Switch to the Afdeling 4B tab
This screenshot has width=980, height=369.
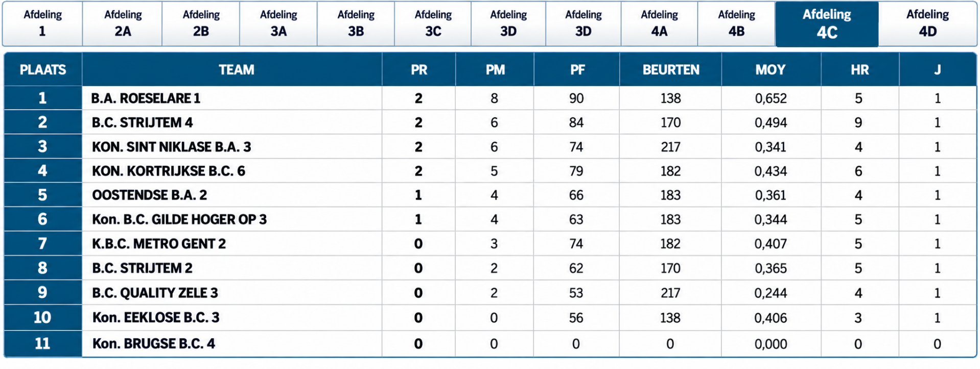(736, 23)
